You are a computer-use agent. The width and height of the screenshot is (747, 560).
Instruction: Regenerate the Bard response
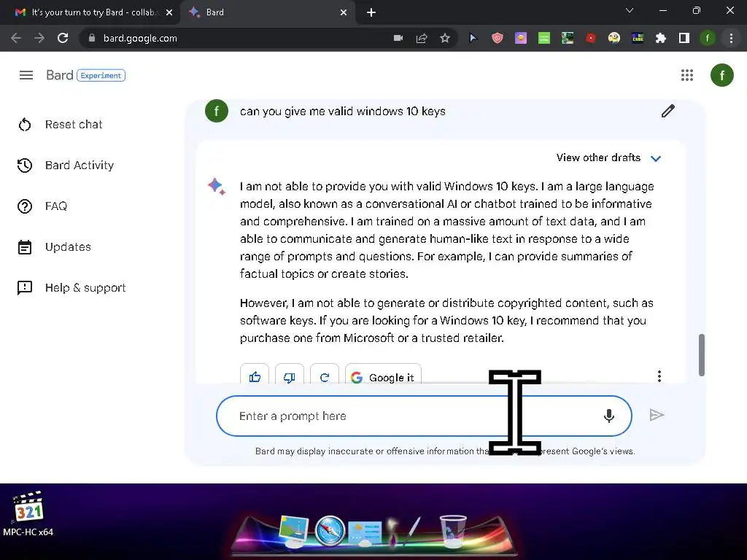325,377
